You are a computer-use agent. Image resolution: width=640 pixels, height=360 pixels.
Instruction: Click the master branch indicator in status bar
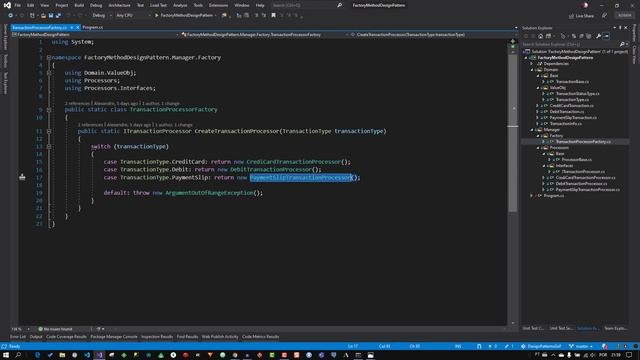(x=581, y=347)
